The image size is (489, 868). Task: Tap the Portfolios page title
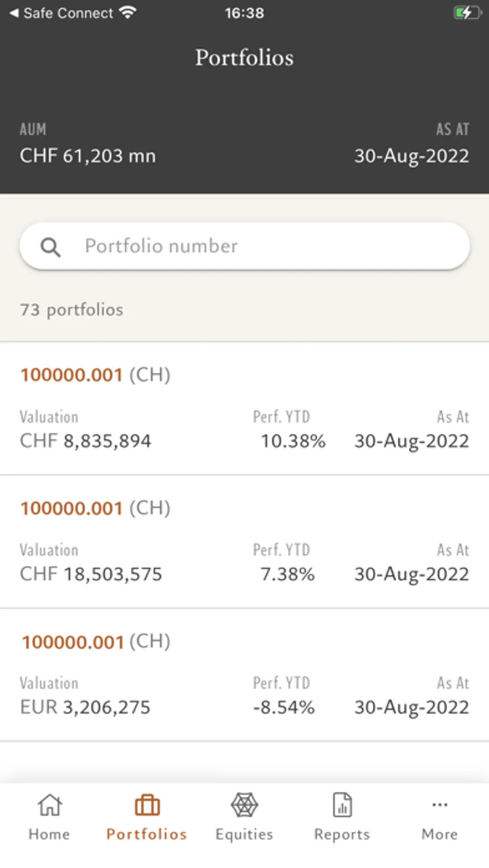244,58
